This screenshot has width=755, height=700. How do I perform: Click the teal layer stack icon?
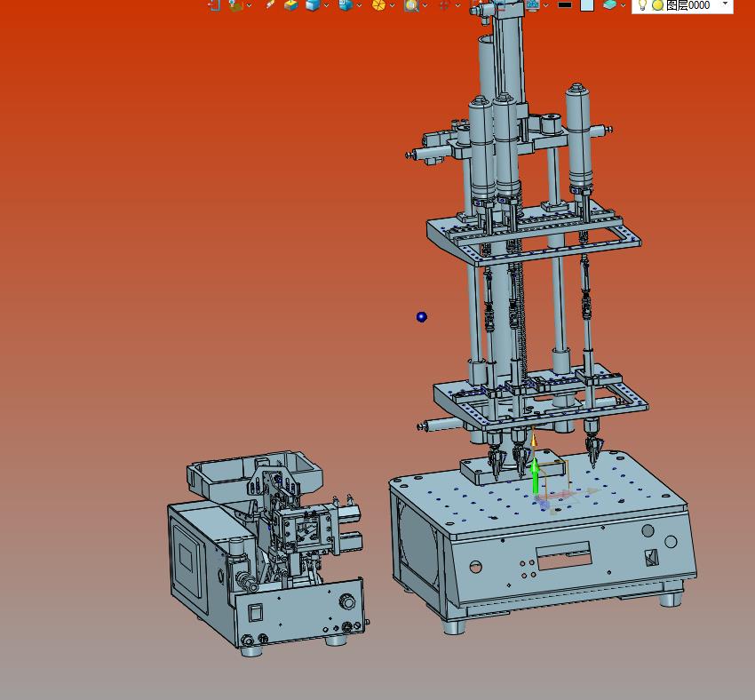pos(609,4)
